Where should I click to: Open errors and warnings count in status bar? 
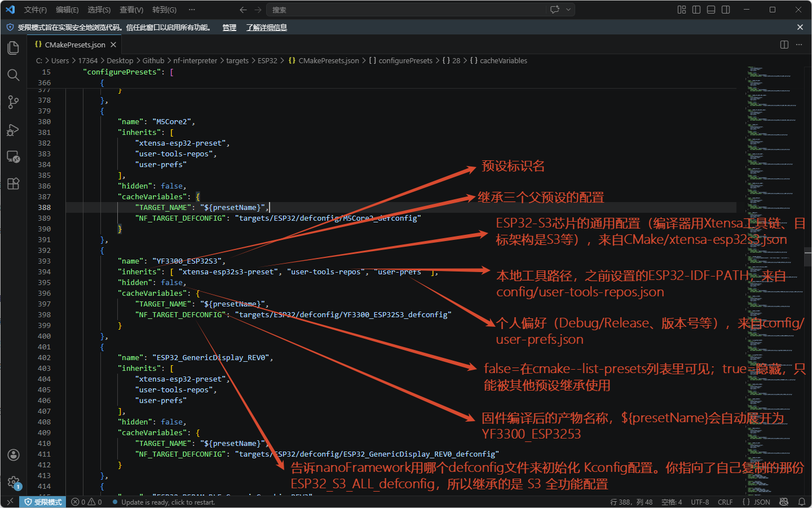click(87, 502)
